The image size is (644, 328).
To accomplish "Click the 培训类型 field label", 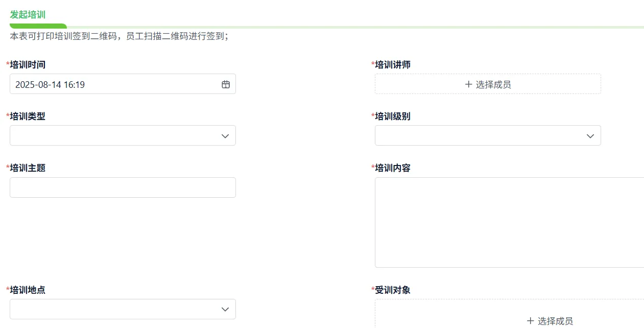I will pos(28,116).
